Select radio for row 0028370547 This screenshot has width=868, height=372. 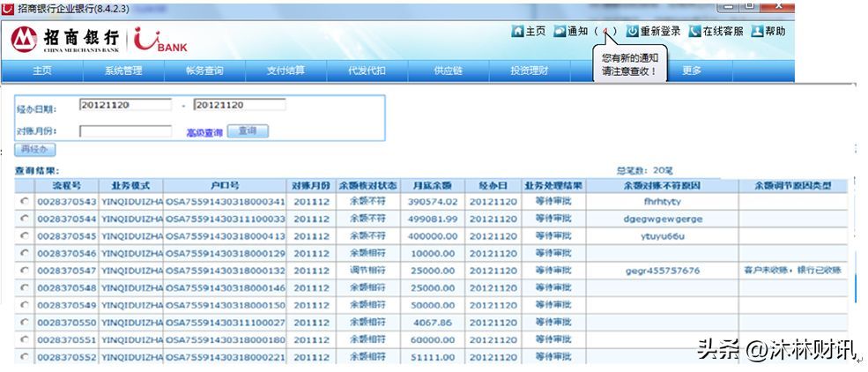coord(25,270)
